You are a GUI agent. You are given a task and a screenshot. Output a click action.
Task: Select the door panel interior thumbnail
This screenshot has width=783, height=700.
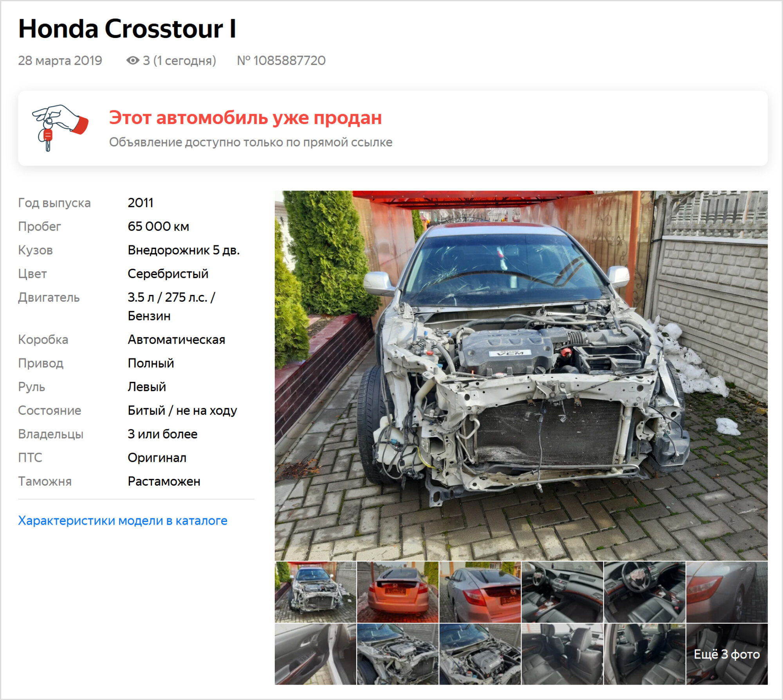pos(316,654)
